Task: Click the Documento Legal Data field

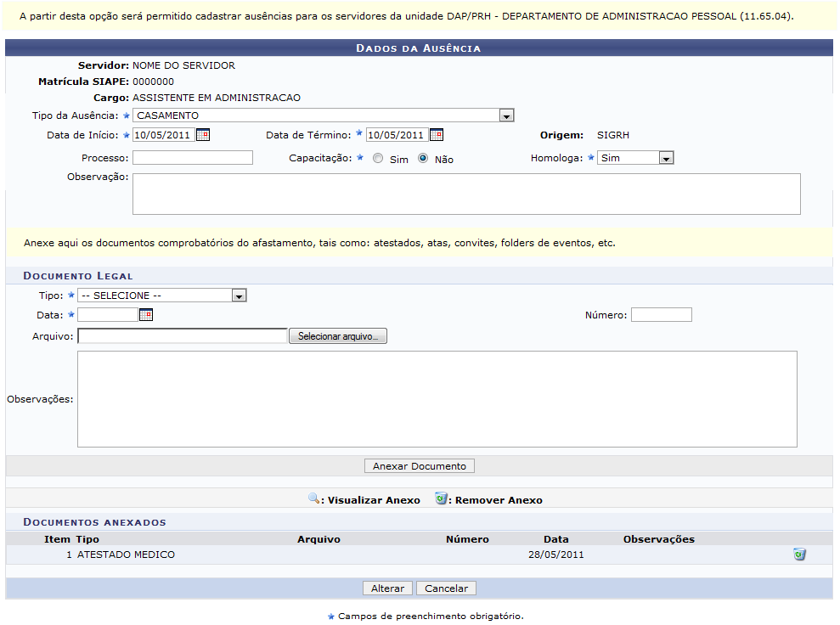Action: tap(107, 315)
